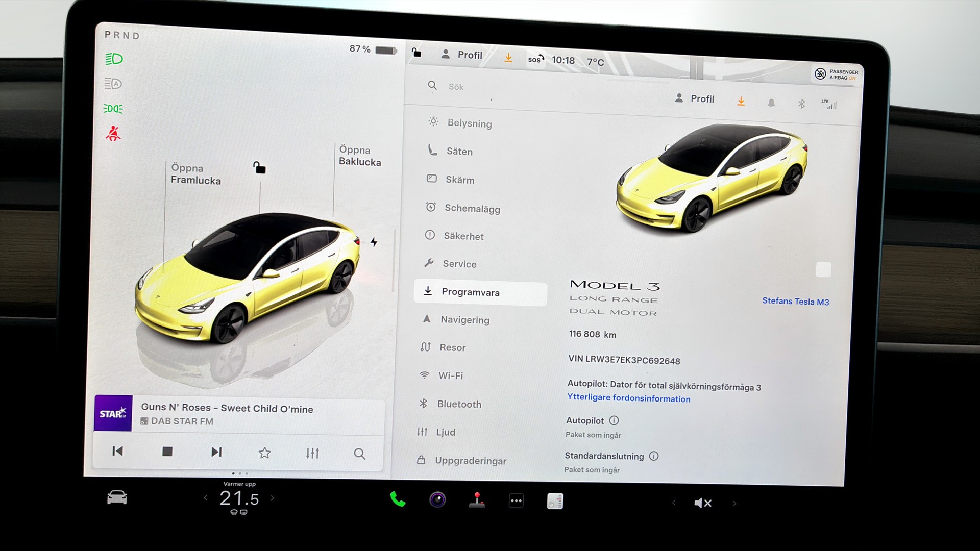
Task: Select the Bluetooth menu item
Action: click(x=459, y=404)
